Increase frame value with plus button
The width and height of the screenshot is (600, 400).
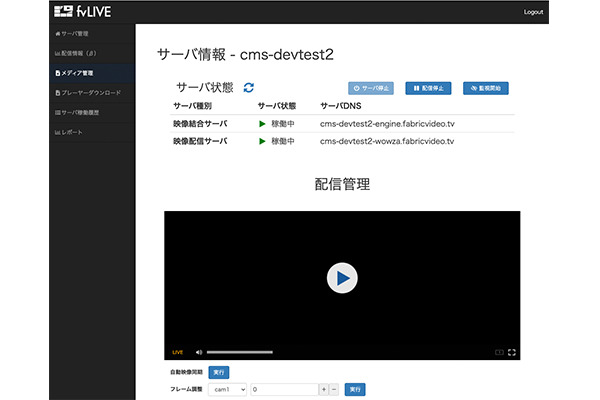click(x=323, y=388)
